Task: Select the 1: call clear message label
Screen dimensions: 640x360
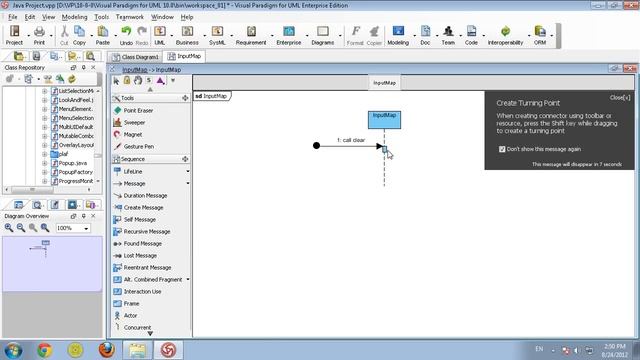Action: pyautogui.click(x=351, y=140)
